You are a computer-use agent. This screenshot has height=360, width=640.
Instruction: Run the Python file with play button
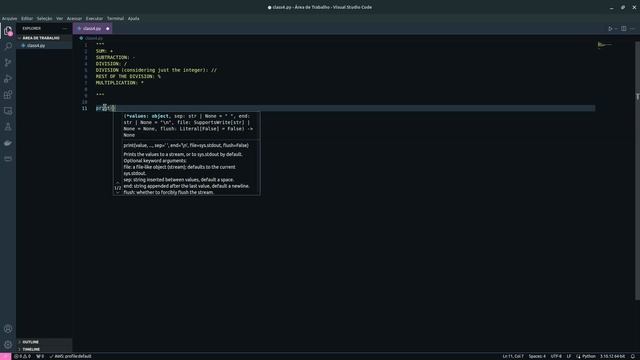coord(610,29)
